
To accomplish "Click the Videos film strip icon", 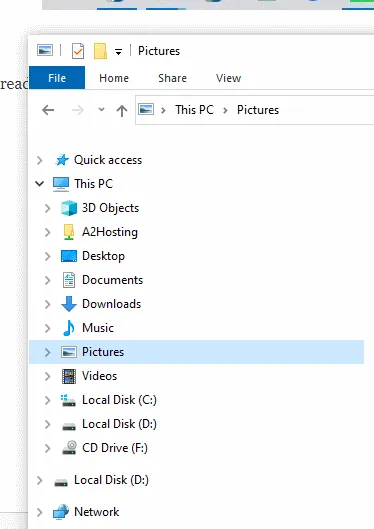I will (x=69, y=376).
